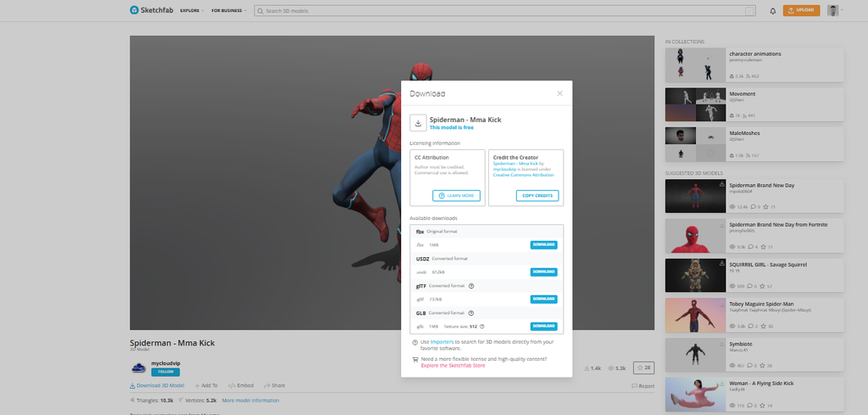Viewport: 868px width, 415px height.
Task: Click the Upload button
Action: (801, 10)
